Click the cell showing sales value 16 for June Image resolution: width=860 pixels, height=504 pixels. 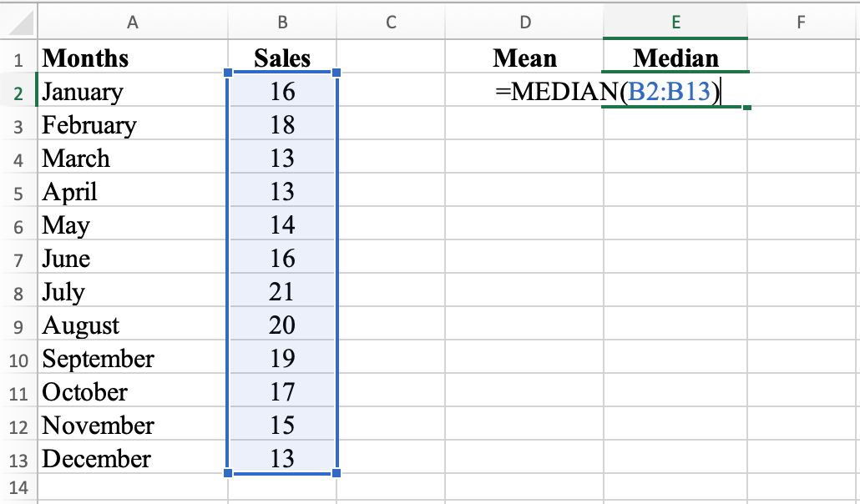[x=281, y=259]
